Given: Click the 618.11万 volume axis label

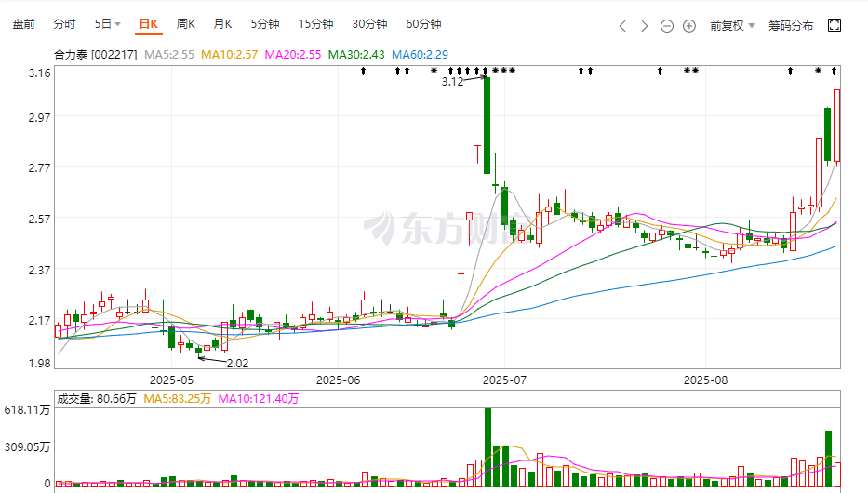Looking at the screenshot, I should [27, 410].
